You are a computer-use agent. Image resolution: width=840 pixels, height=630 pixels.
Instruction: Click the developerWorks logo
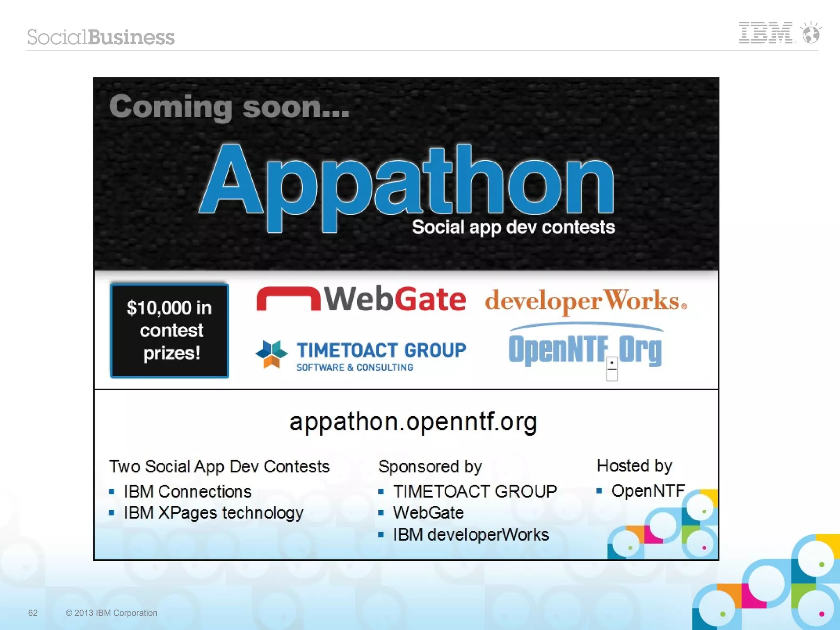586,301
